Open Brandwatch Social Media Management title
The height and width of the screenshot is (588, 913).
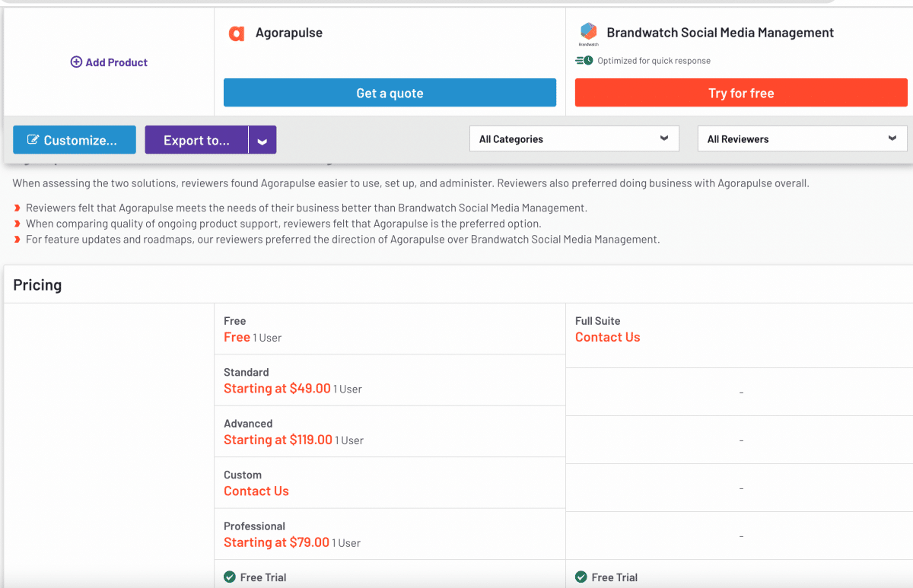(x=720, y=33)
